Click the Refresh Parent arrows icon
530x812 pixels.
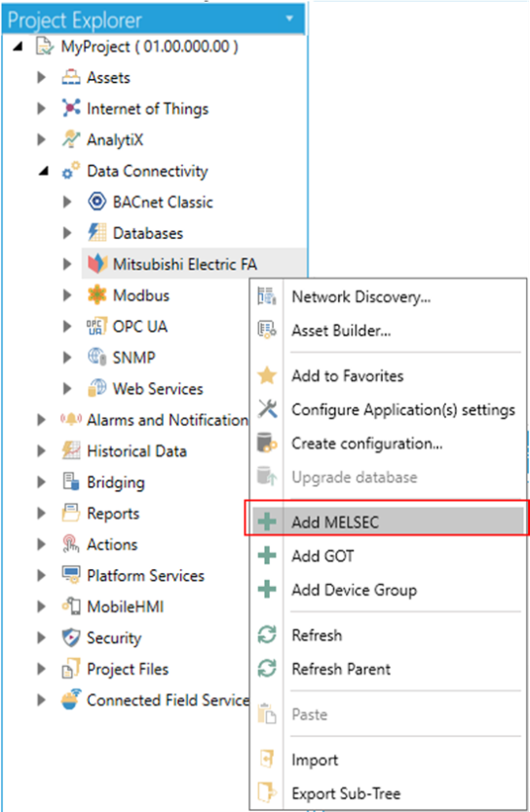(267, 669)
